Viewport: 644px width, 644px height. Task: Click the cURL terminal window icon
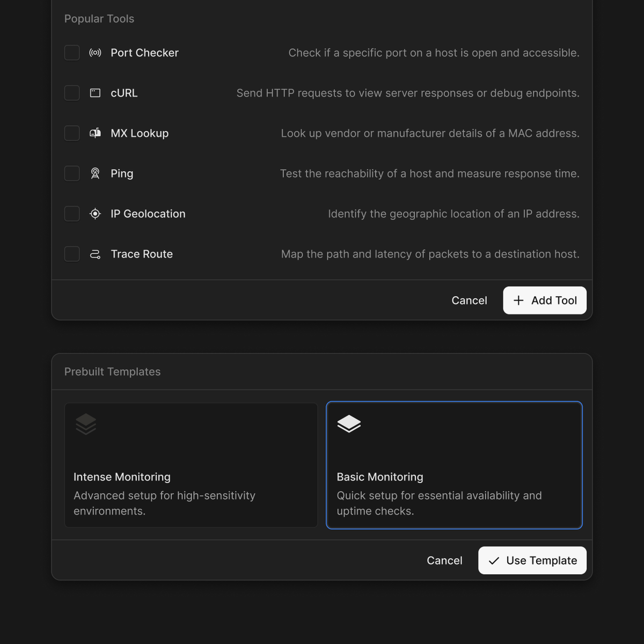95,93
